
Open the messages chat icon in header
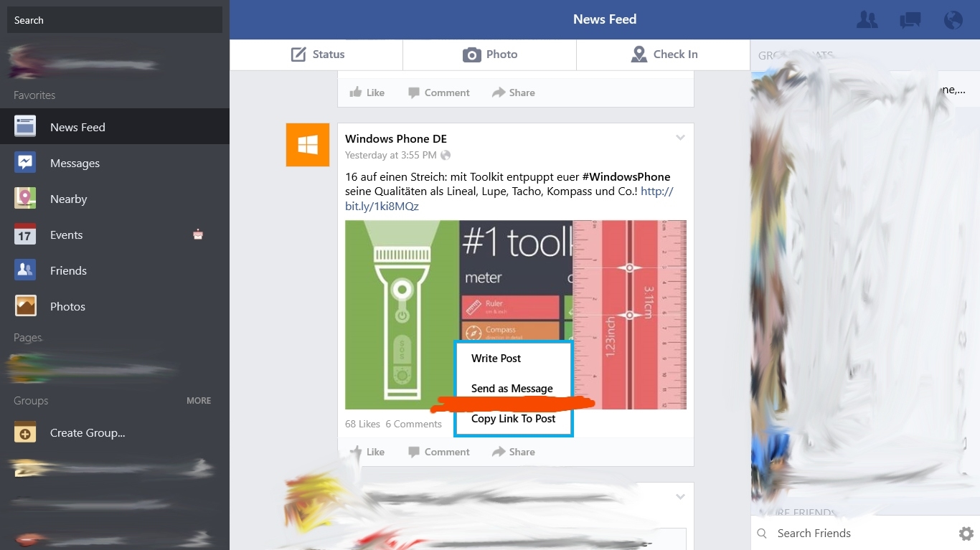910,20
